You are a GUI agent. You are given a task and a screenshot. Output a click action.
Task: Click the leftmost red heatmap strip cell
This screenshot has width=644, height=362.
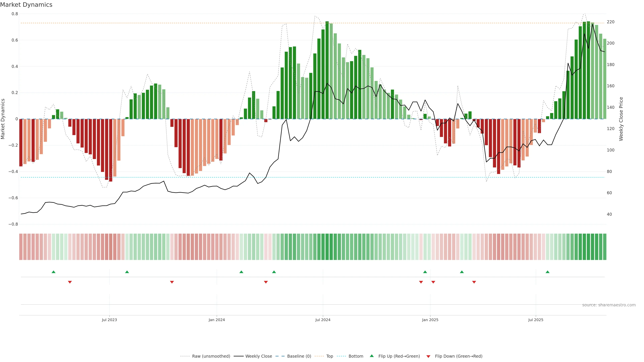tap(21, 247)
